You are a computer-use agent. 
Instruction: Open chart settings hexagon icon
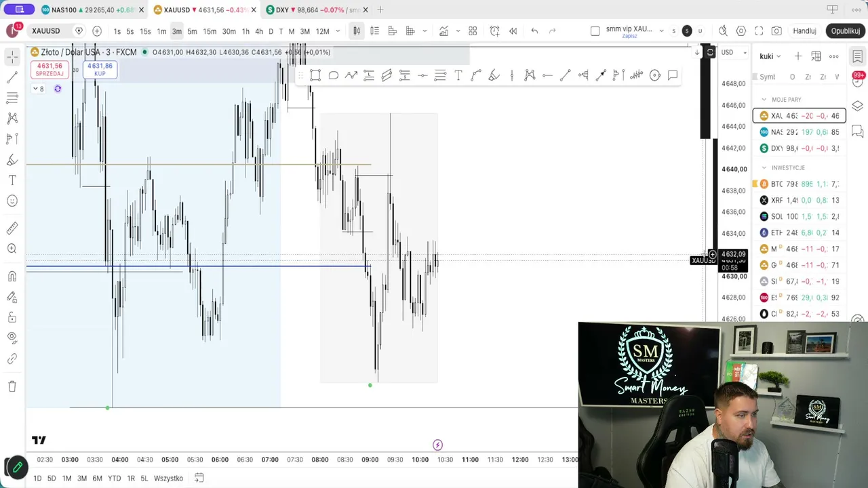point(741,31)
